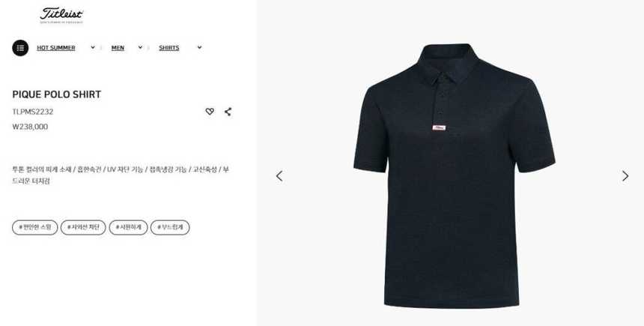Open the MEN breadcrumb category
Screen dimensions: 644x326
coord(118,48)
